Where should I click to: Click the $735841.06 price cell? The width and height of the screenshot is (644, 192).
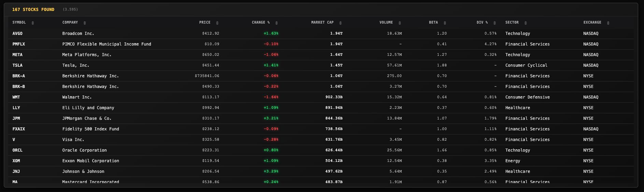207,76
